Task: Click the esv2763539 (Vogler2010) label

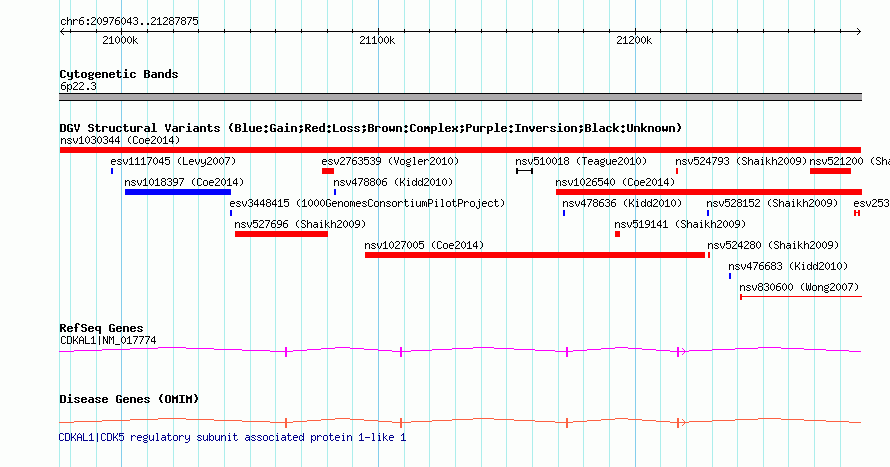Action: point(390,161)
